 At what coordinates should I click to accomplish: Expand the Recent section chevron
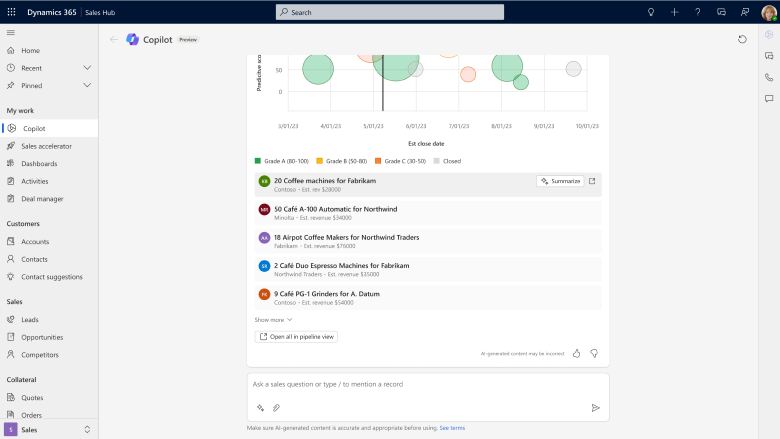[87, 68]
